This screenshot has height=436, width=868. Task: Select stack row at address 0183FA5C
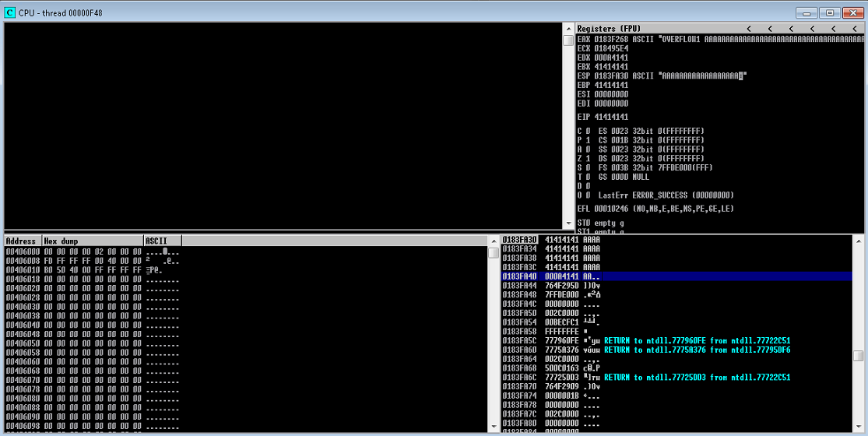[522, 341]
